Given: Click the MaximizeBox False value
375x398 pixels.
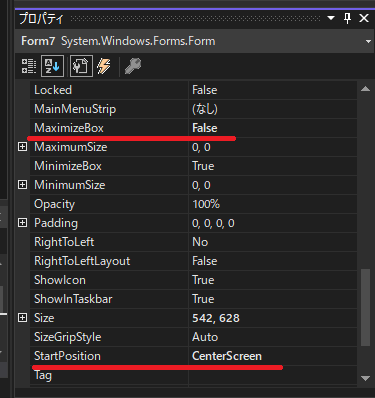Looking at the screenshot, I should pyautogui.click(x=205, y=128).
